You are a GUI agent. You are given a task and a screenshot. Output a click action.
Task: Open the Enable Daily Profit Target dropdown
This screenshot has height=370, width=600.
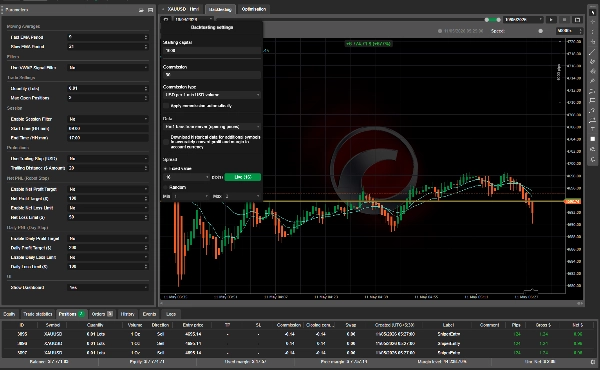click(x=108, y=238)
